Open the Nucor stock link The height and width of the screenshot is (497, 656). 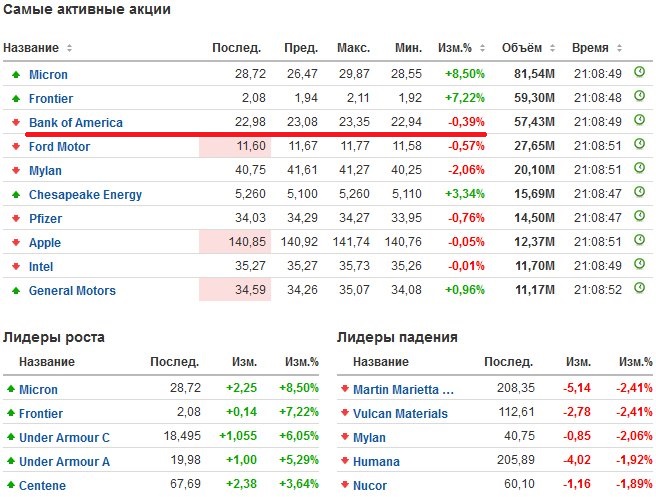tap(369, 486)
